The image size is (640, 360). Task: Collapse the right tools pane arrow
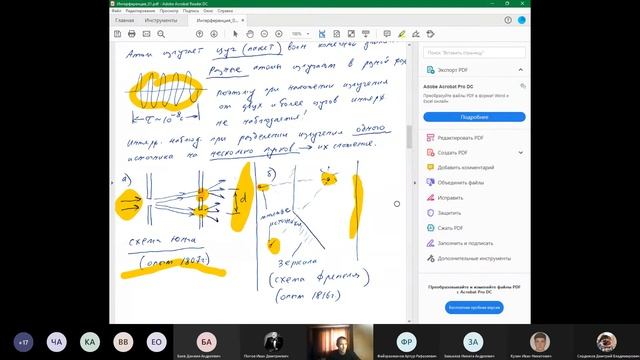pos(415,183)
